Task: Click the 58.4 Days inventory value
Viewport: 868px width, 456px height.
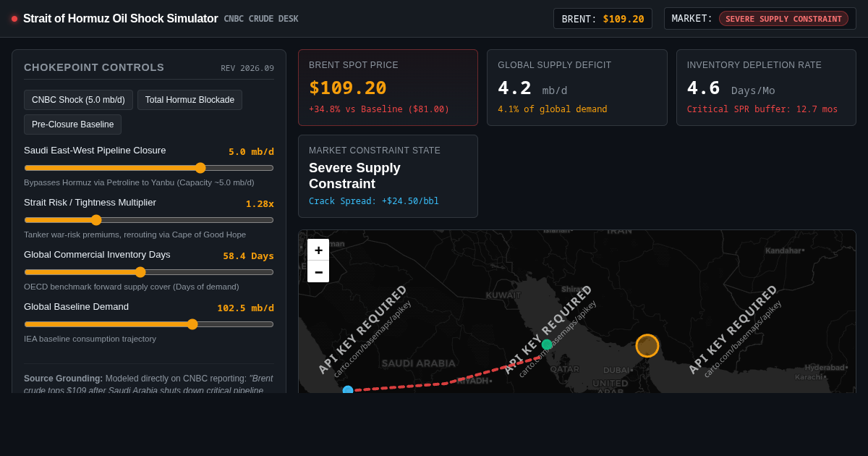Action: pyautogui.click(x=248, y=256)
